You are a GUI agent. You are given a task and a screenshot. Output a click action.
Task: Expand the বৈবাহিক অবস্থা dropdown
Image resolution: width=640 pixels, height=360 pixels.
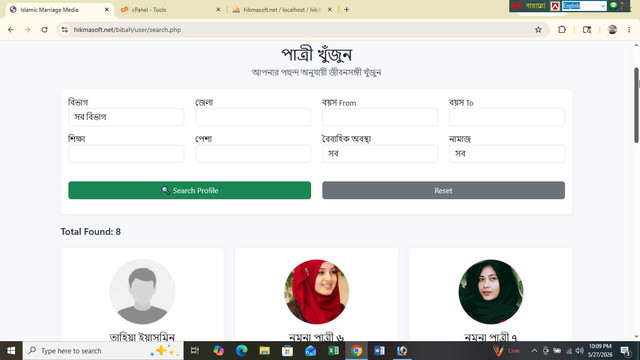380,154
